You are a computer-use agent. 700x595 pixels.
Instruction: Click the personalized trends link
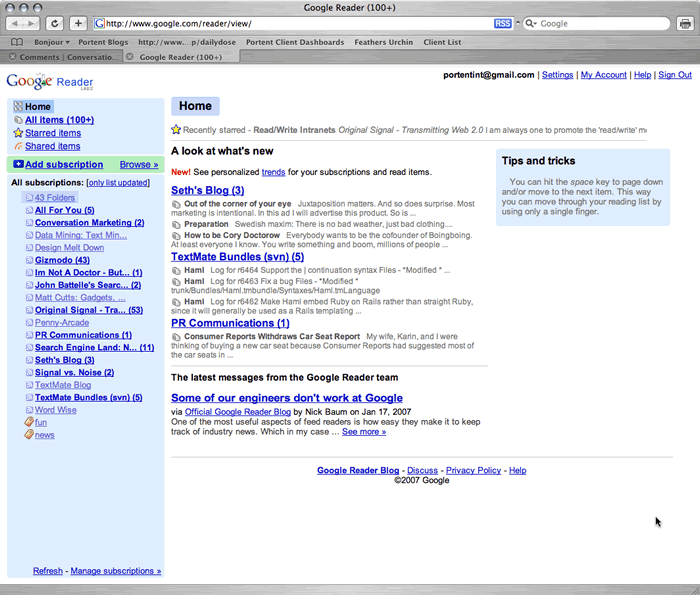pos(273,172)
